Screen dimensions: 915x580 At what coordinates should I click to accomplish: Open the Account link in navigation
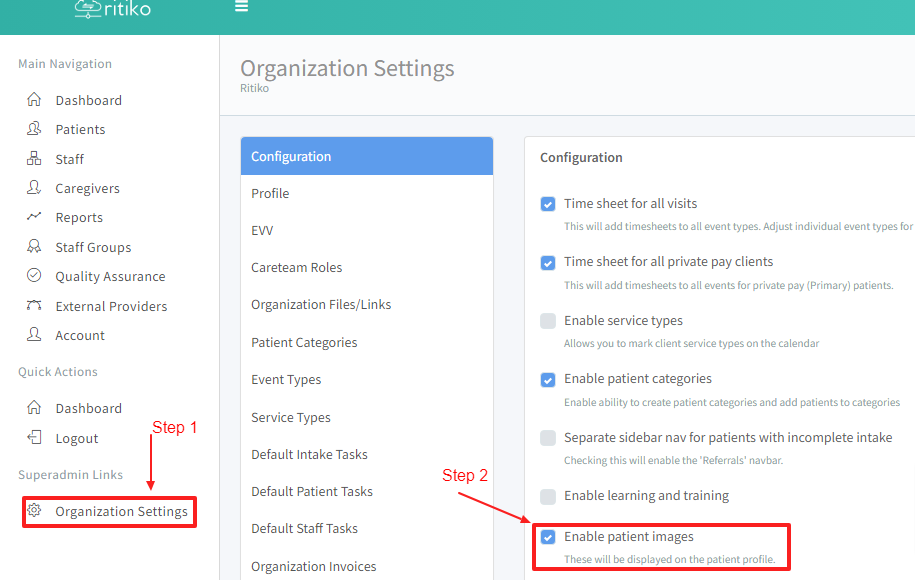80,335
